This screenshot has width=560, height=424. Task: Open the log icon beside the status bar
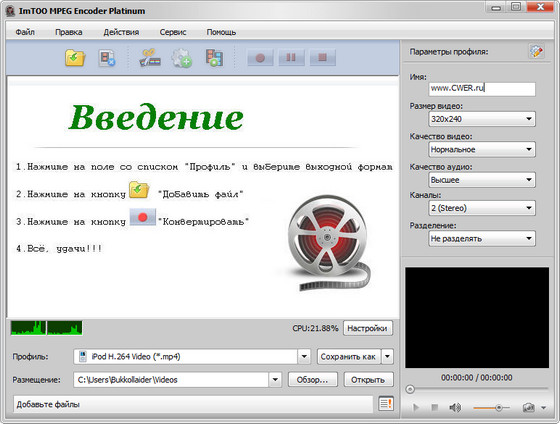coord(386,404)
